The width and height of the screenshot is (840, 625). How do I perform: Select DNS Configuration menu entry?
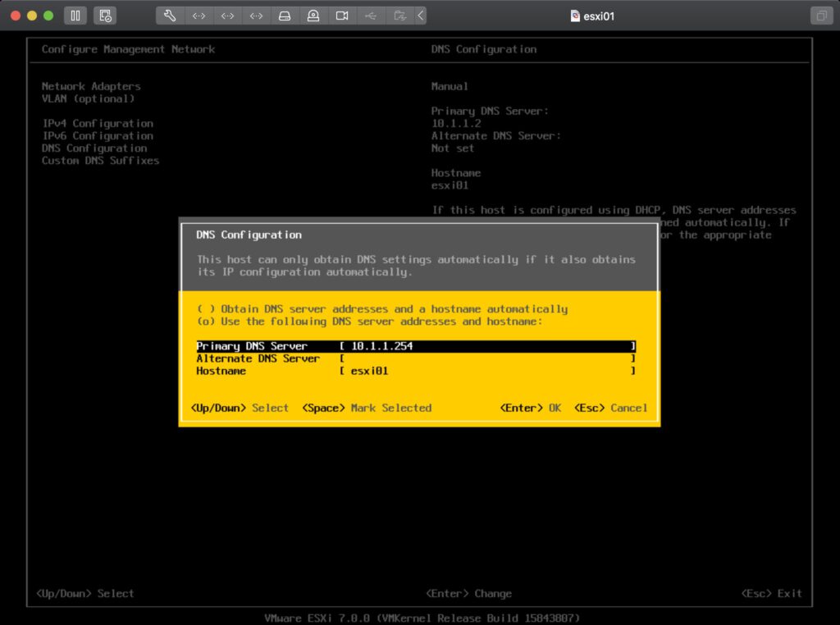94,148
